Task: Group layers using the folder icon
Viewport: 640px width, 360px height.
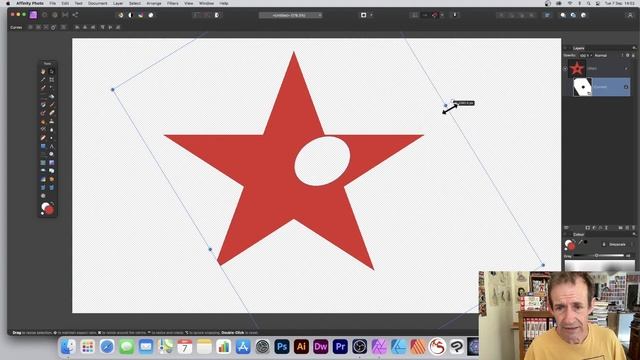Action: [620, 228]
